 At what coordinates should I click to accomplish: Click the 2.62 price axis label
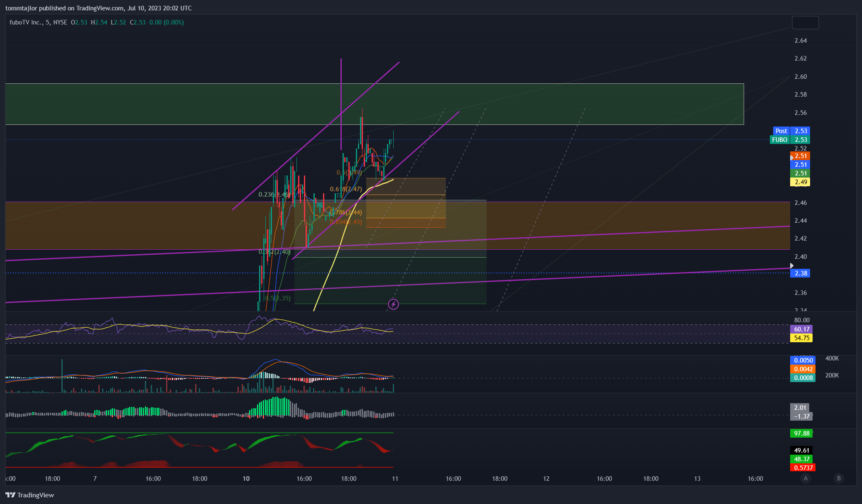pyautogui.click(x=801, y=58)
